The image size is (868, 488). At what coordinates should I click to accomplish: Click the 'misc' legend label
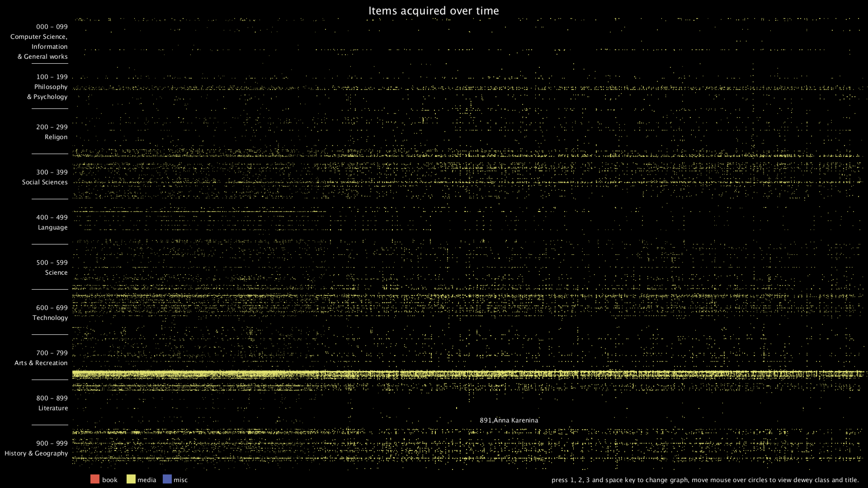point(180,480)
